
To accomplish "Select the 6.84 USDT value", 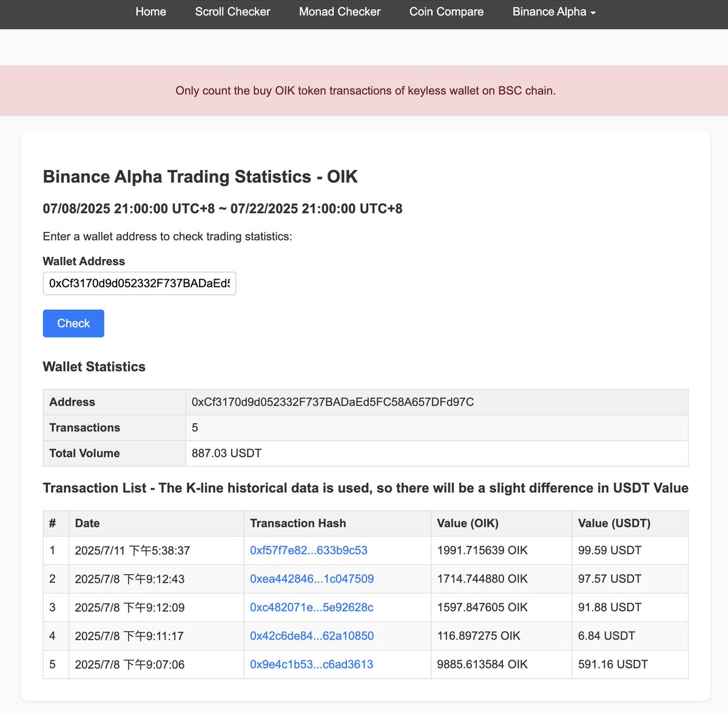I will (607, 636).
